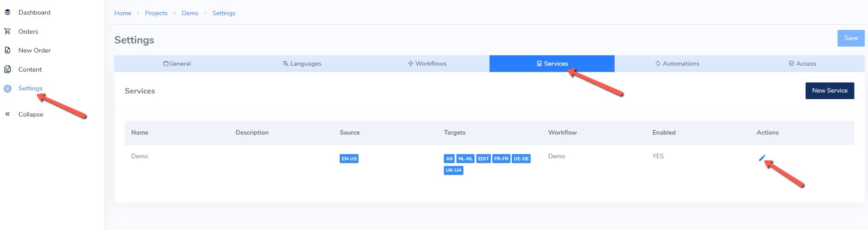
Task: Click the Name column header
Action: (140, 133)
